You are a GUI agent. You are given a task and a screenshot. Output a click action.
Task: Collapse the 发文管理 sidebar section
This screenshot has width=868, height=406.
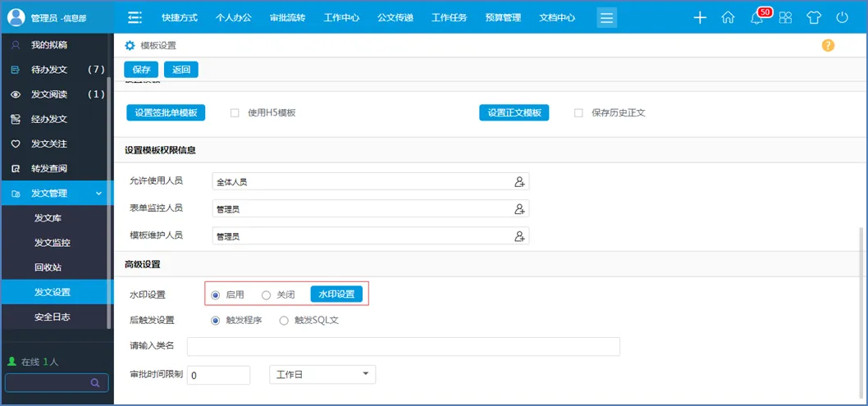tap(98, 194)
